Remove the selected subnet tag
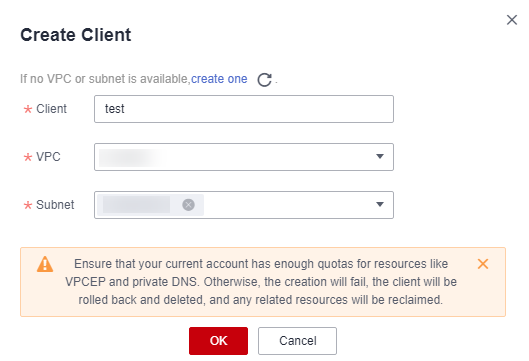Image resolution: width=529 pixels, height=361 pixels. (x=188, y=205)
